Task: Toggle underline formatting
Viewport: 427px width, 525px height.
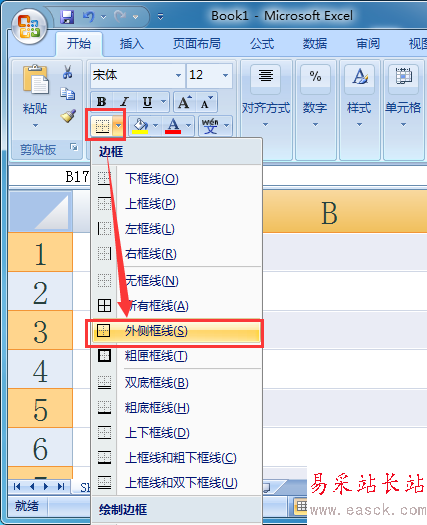Action: click(x=147, y=101)
